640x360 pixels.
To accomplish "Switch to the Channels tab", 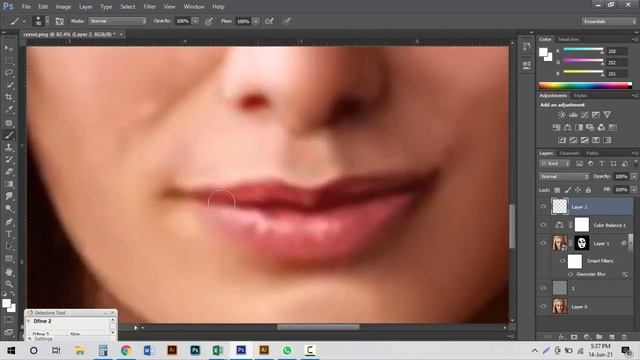I will [569, 153].
